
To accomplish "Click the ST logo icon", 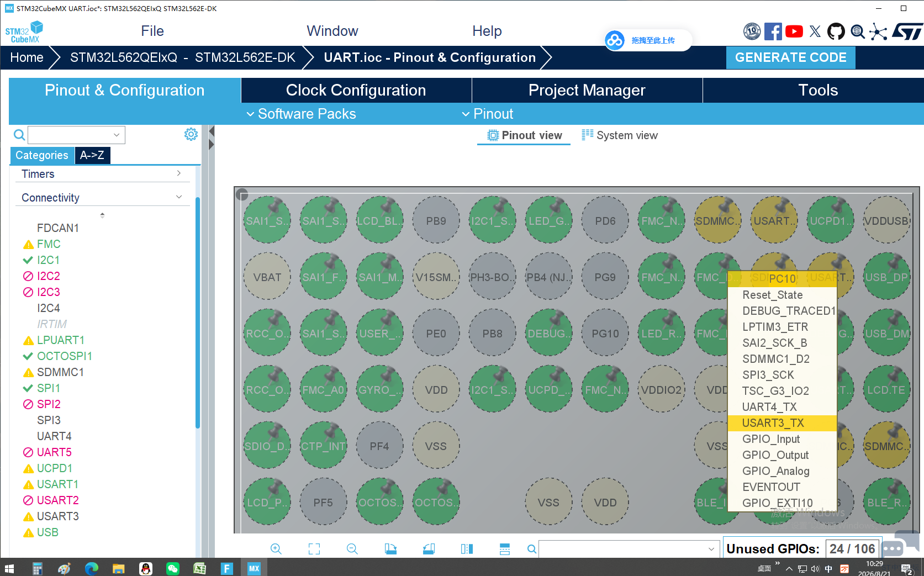I will [x=907, y=31].
